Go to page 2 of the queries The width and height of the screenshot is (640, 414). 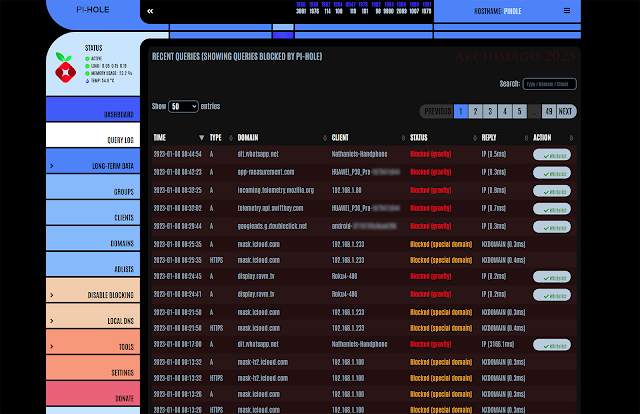tap(476, 111)
